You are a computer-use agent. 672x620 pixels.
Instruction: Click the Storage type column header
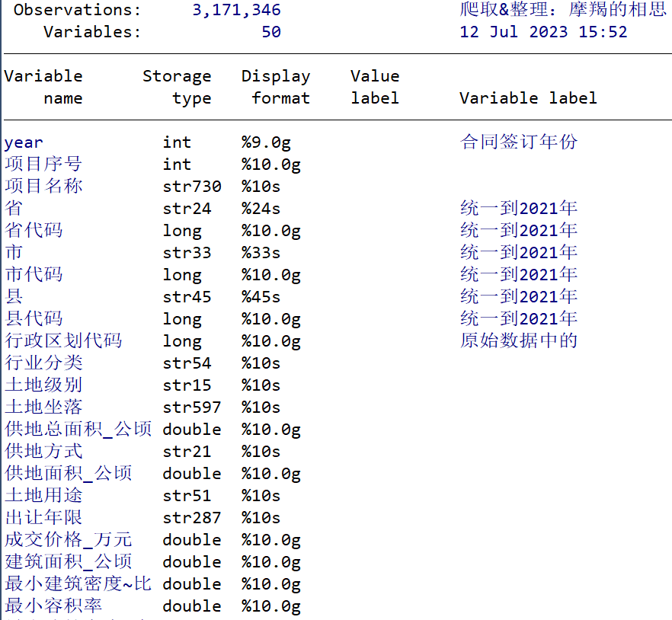point(177,88)
